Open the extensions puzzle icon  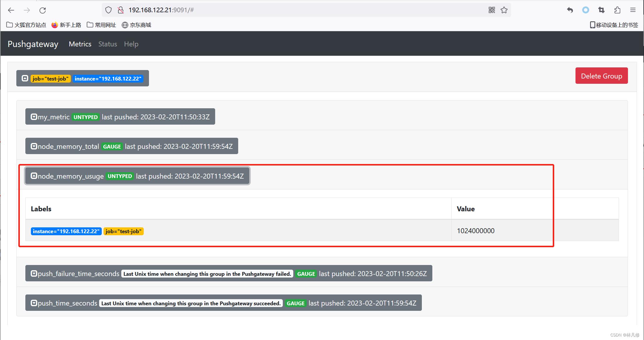[617, 10]
